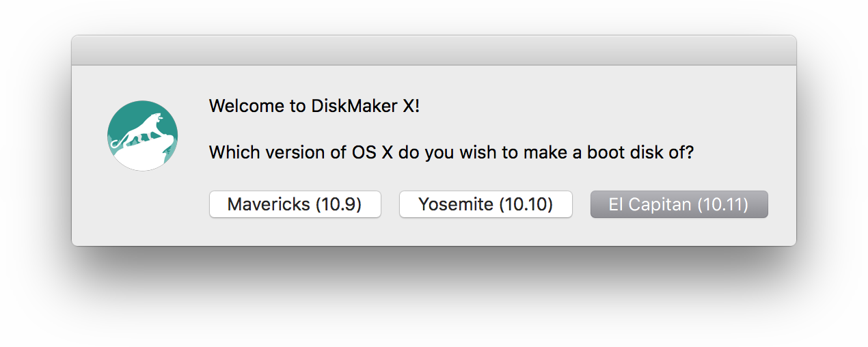This screenshot has width=868, height=347.
Task: Confirm the default El Capitan (10.11) button
Action: [679, 204]
